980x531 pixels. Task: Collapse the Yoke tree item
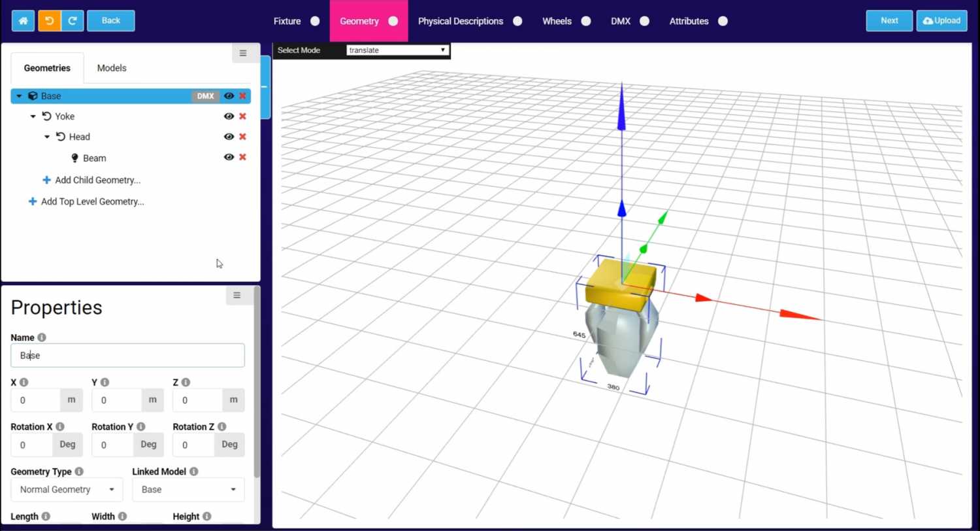(33, 116)
